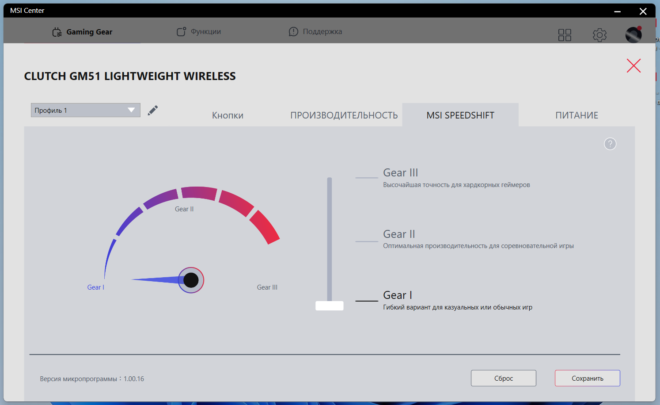The image size is (660, 405).
Task: Switch to the Функции tab
Action: [x=199, y=32]
